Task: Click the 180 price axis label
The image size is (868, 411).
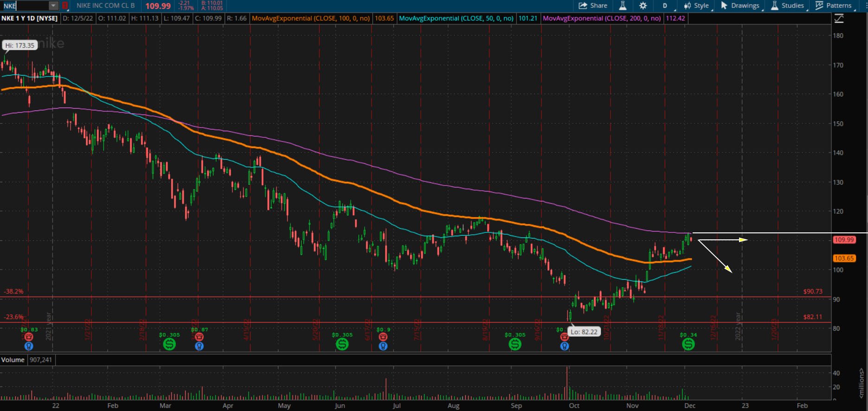Action: 838,35
